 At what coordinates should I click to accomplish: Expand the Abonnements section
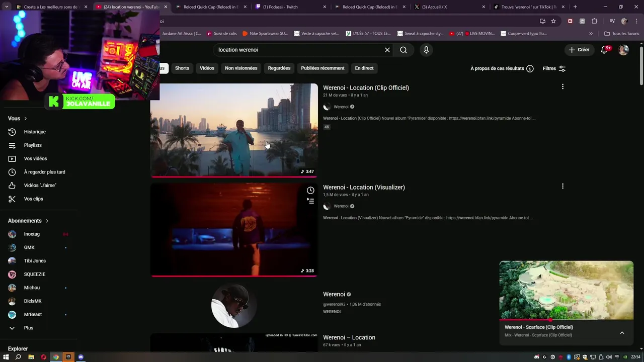pyautogui.click(x=28, y=221)
